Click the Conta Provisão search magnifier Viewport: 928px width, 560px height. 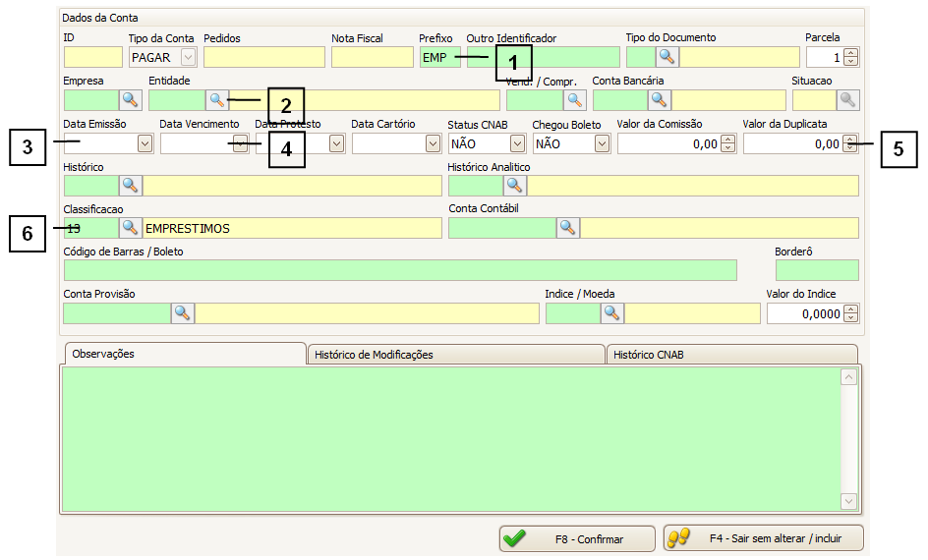tap(183, 313)
